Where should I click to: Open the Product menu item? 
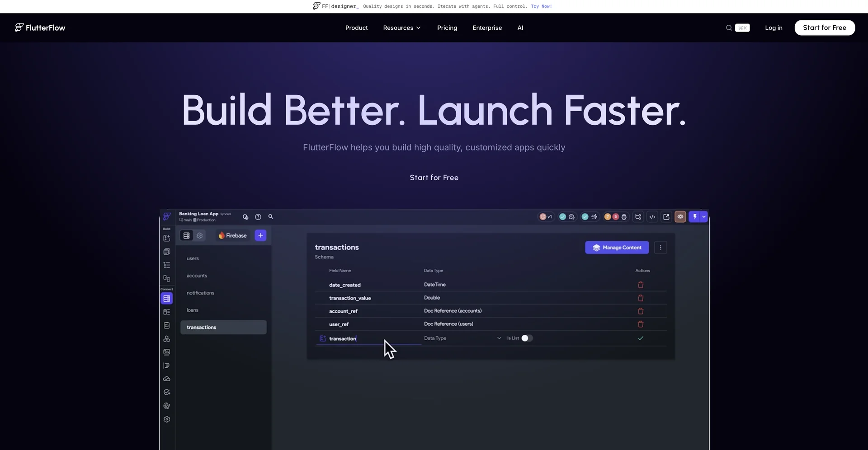pyautogui.click(x=356, y=28)
